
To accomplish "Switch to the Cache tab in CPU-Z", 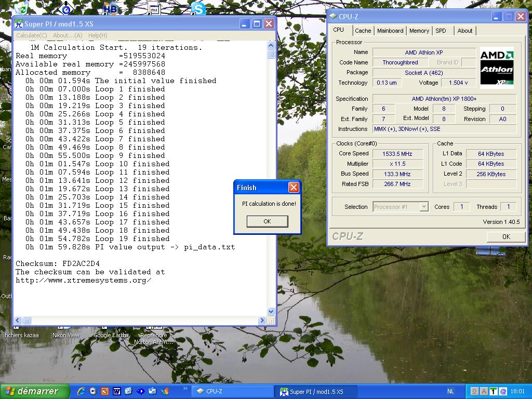I will [363, 31].
